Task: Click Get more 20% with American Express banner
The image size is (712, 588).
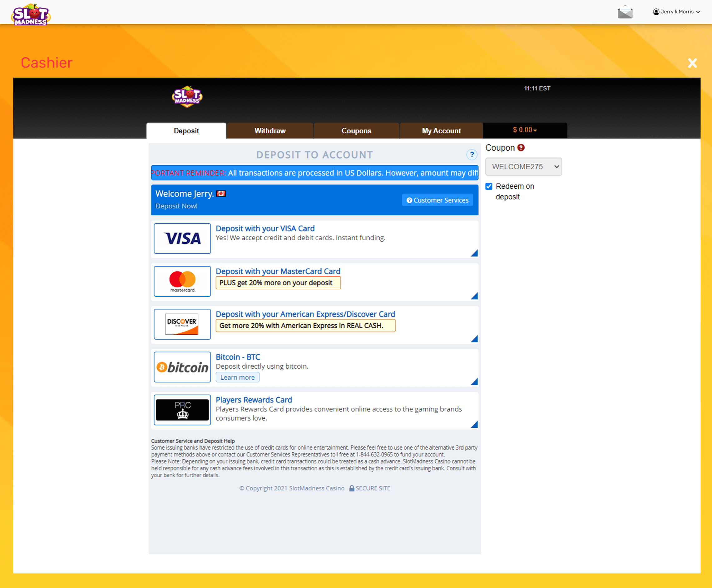Action: (x=305, y=326)
